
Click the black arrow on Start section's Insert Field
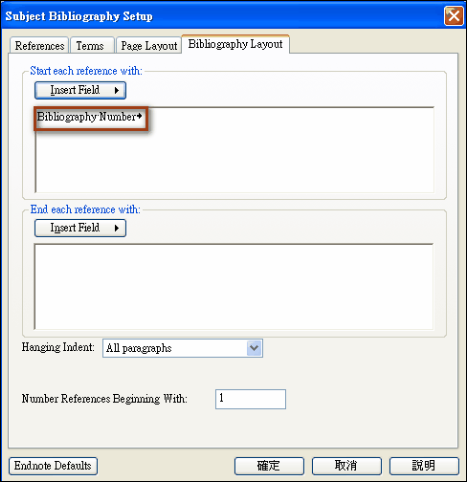click(x=117, y=90)
